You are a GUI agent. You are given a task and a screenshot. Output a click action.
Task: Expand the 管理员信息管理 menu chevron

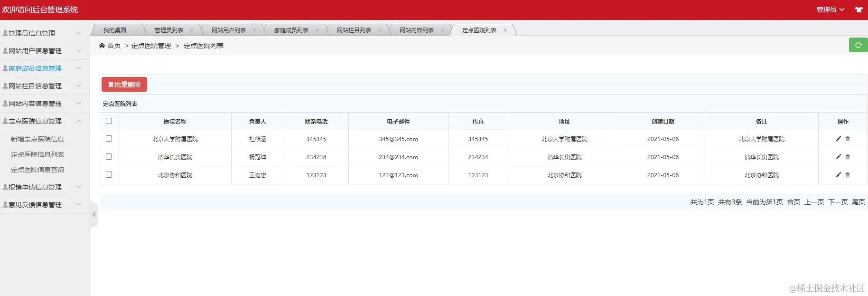point(79,33)
